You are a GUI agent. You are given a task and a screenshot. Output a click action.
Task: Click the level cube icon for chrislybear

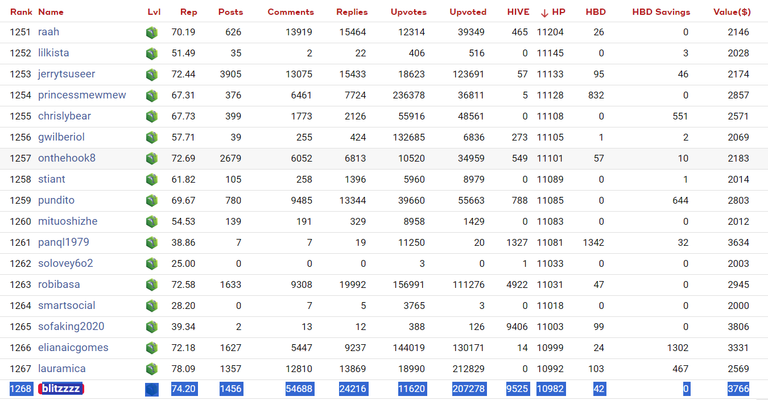pos(152,117)
